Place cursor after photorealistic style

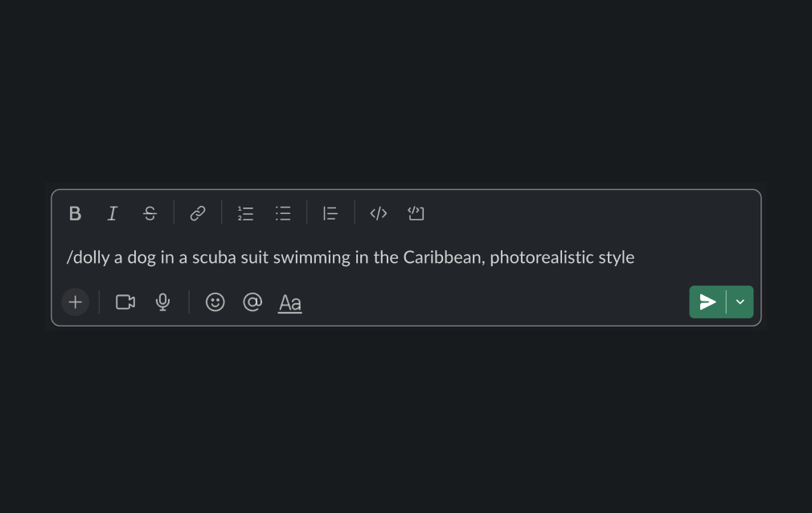pos(635,257)
